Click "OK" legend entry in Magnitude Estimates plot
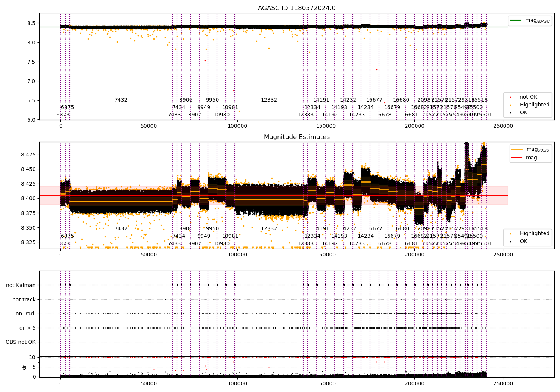 coord(523,242)
